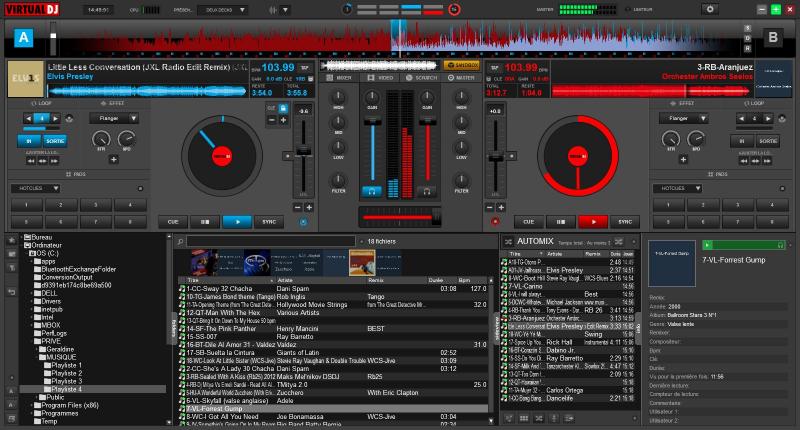
Task: Set loop IN point on deck A
Action: click(x=29, y=141)
